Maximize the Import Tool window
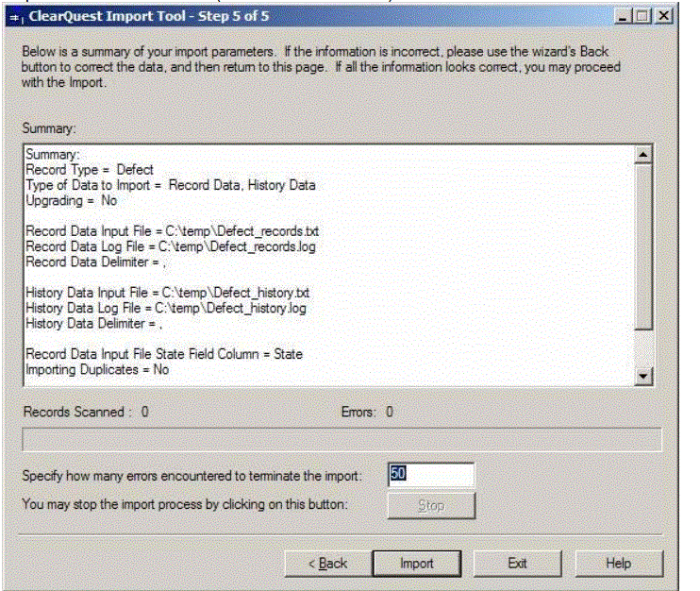This screenshot has height=591, width=700. tap(642, 16)
